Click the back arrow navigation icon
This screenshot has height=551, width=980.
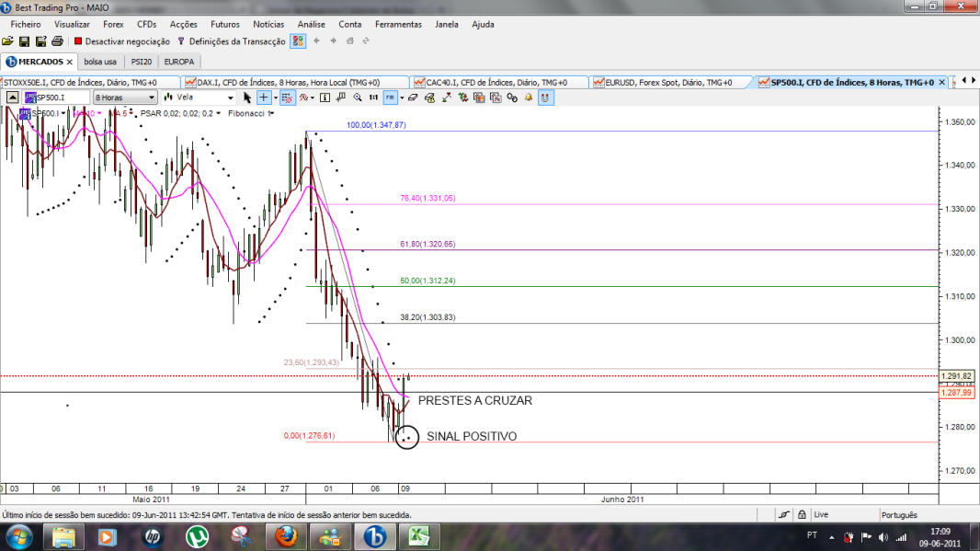[x=317, y=40]
